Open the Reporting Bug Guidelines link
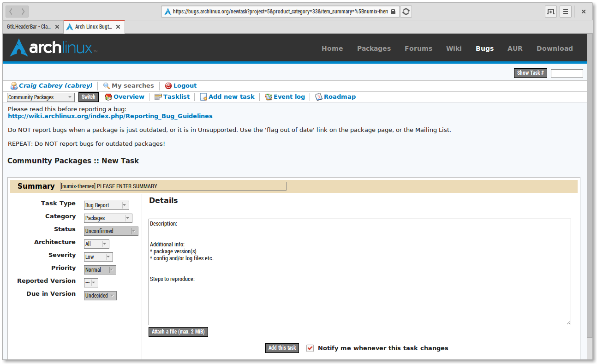The image size is (597, 364). [110, 116]
